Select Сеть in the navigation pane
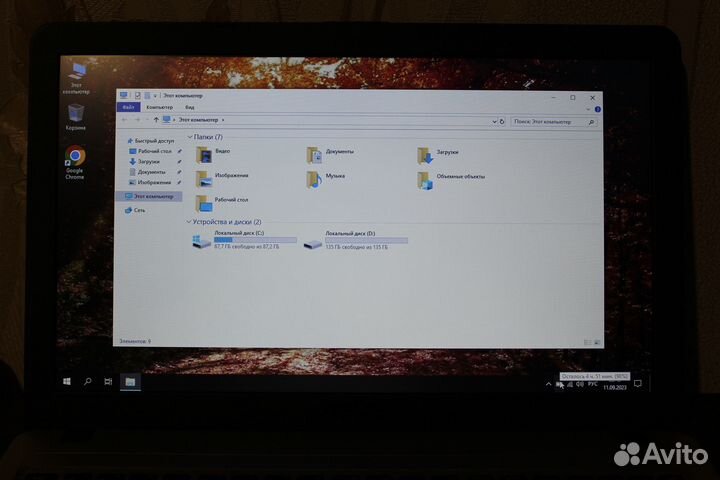This screenshot has height=480, width=720. [139, 210]
